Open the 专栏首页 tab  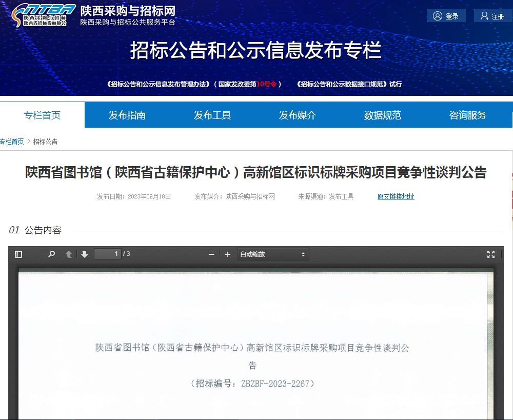42,115
